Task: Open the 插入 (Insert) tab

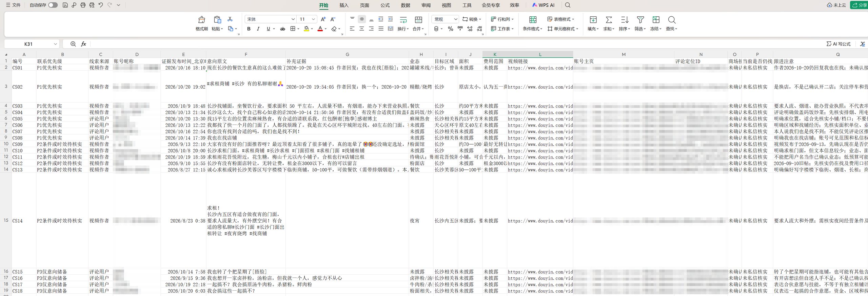Action: (344, 5)
